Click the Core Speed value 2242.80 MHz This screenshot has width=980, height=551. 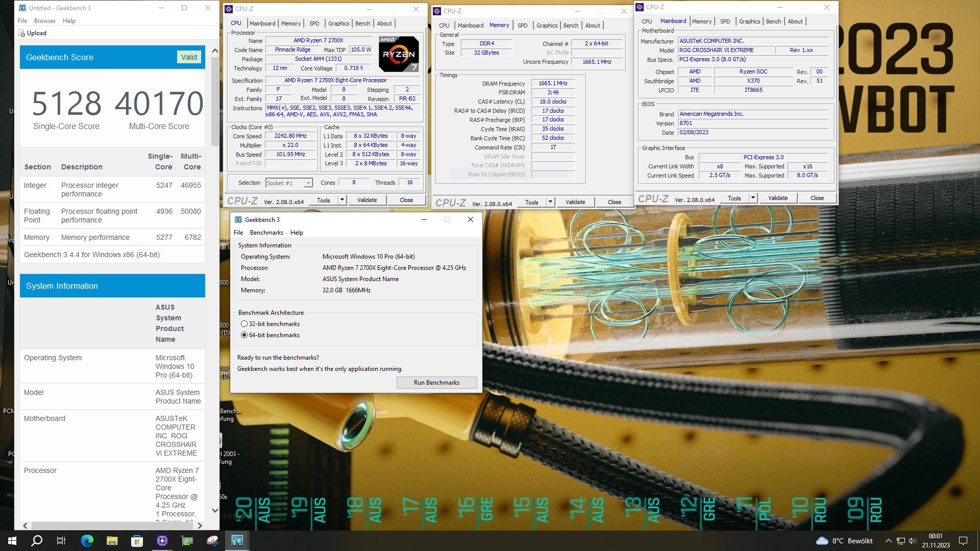coord(290,136)
